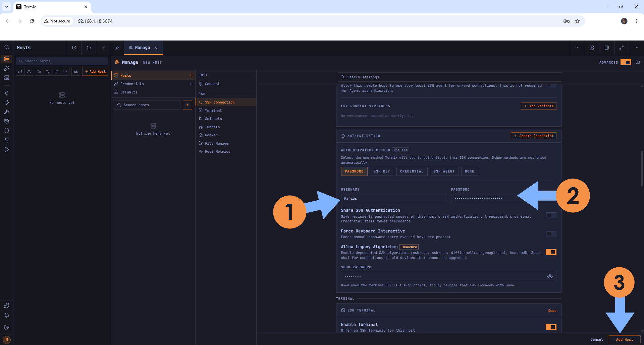Click the fullscreen expand arrows icon
The height and width of the screenshot is (345, 644).
coord(622,48)
